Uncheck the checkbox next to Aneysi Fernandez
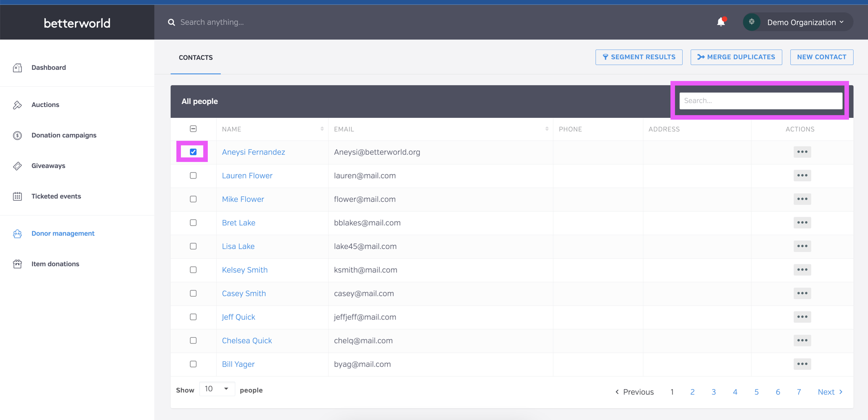The image size is (868, 420). click(193, 152)
